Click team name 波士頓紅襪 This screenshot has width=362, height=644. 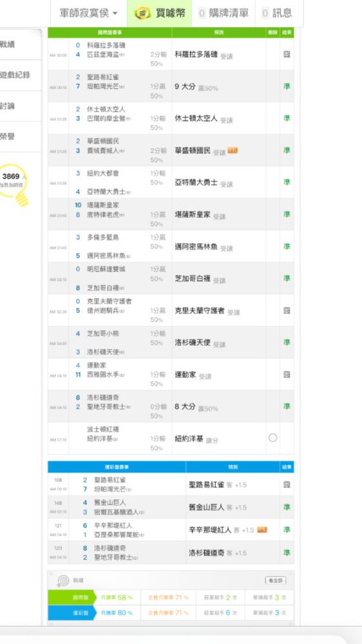pos(103,430)
